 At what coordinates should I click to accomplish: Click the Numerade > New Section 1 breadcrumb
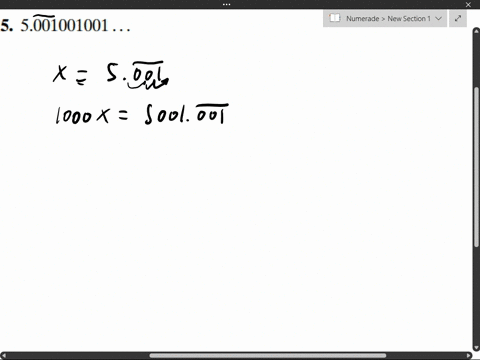coord(388,19)
